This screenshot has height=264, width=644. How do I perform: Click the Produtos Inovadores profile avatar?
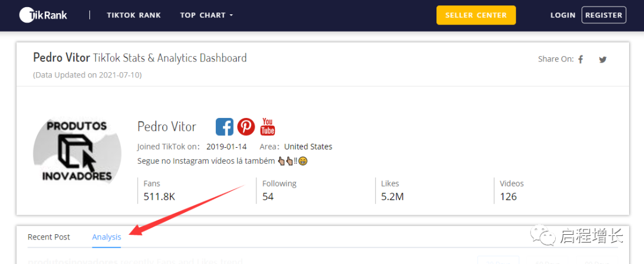click(77, 151)
